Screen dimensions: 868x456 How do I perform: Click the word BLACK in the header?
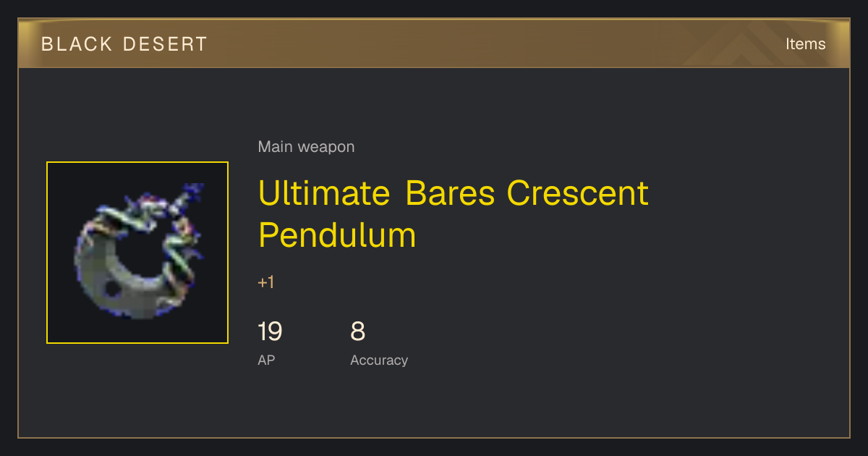(77, 44)
